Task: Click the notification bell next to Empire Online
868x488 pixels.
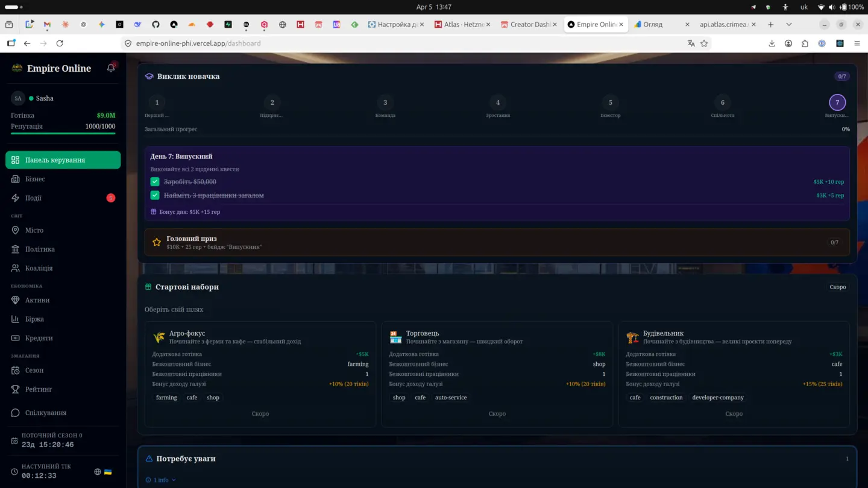Action: pyautogui.click(x=111, y=68)
